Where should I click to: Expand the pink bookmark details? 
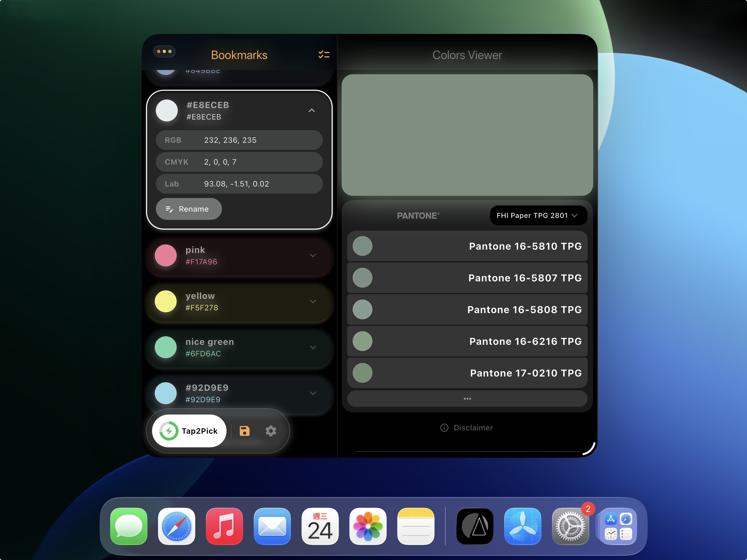(313, 255)
